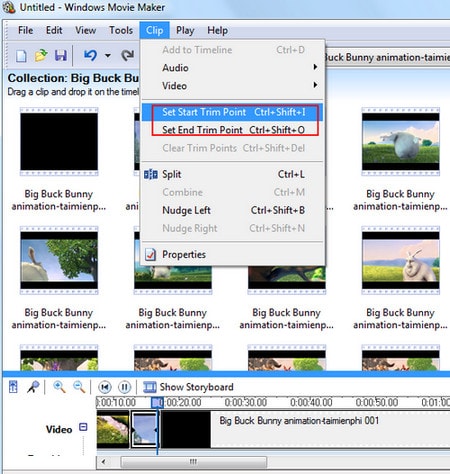This screenshot has width=450, height=474.
Task: Zoom in the timeline
Action: coord(59,387)
